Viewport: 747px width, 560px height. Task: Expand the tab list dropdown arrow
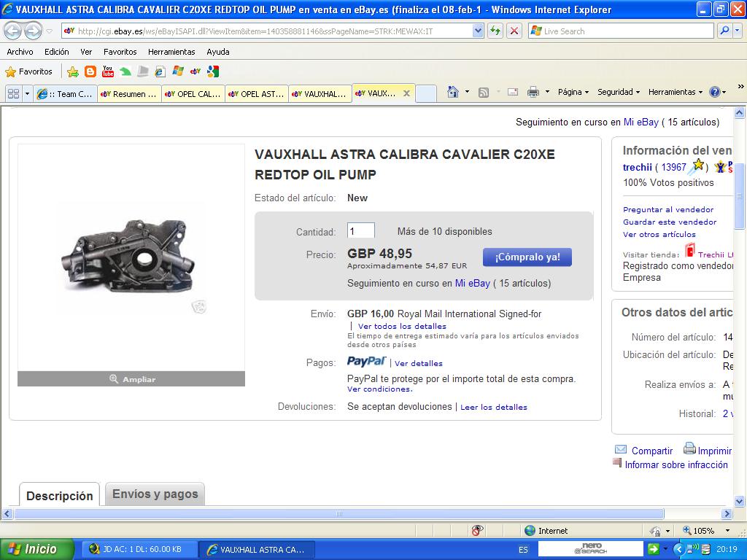tap(27, 94)
